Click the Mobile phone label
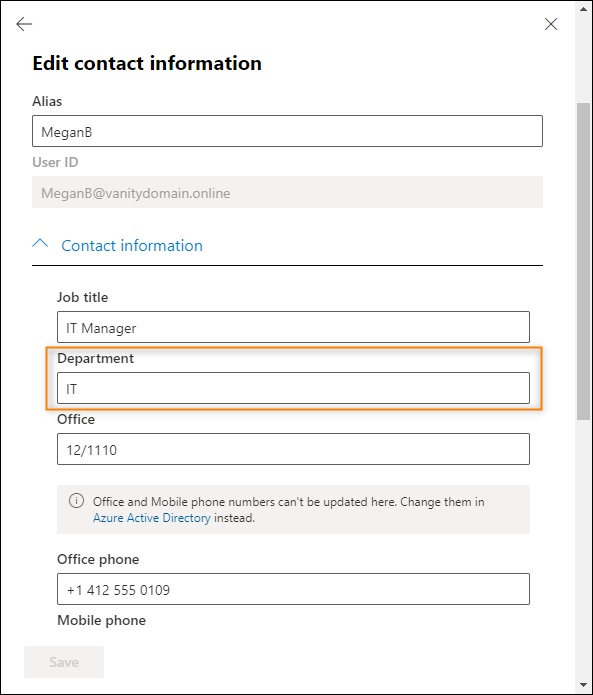This screenshot has height=695, width=593. tap(101, 620)
